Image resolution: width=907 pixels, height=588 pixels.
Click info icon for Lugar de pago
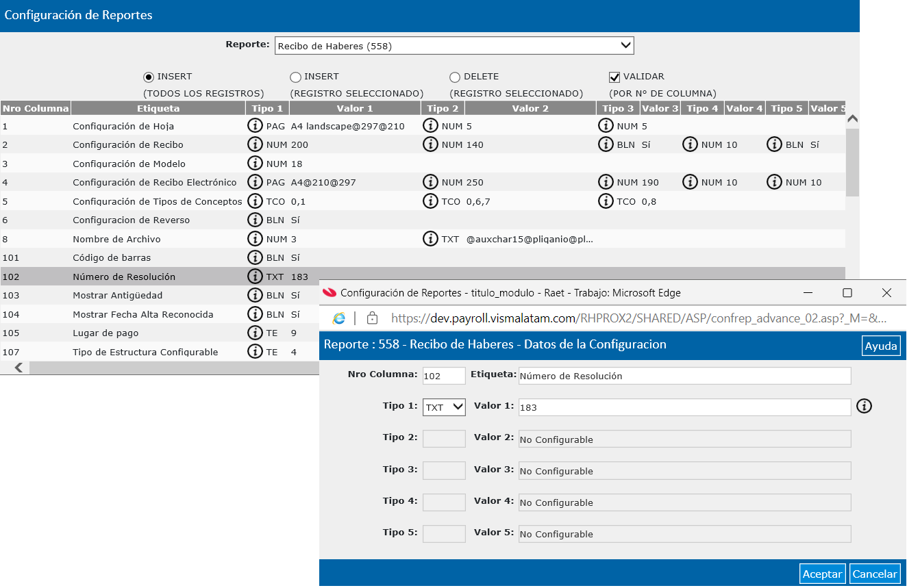tap(256, 333)
